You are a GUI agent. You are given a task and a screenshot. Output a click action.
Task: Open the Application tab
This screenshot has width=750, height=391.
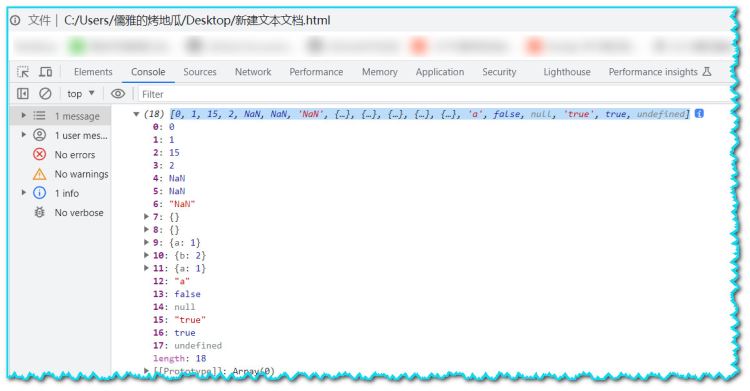[x=440, y=72]
